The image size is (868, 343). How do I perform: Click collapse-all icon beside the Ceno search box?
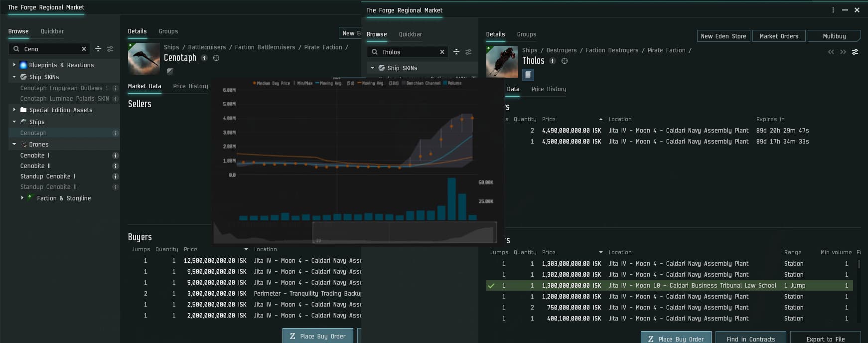click(x=98, y=49)
